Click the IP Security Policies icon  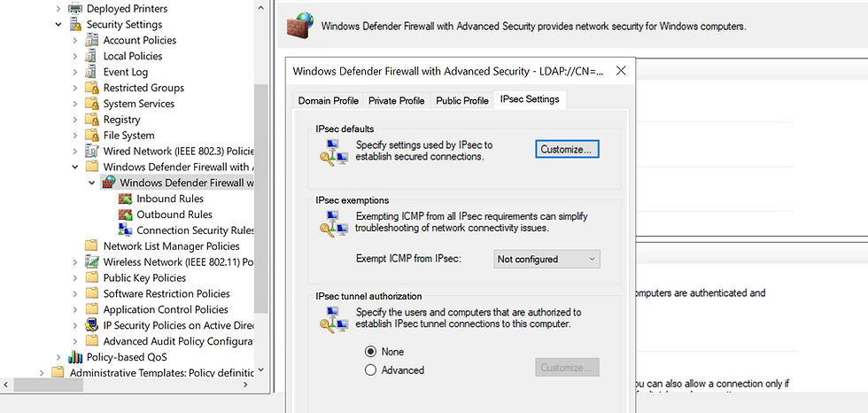click(x=91, y=325)
